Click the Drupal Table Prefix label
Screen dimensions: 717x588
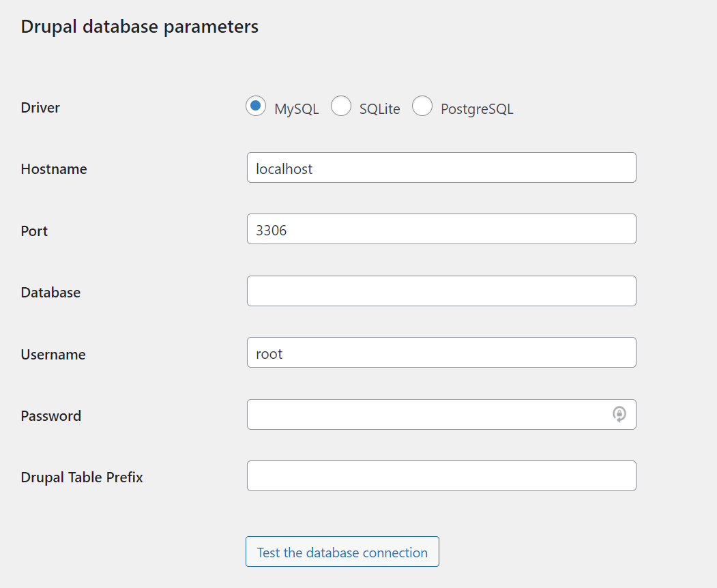tap(82, 477)
